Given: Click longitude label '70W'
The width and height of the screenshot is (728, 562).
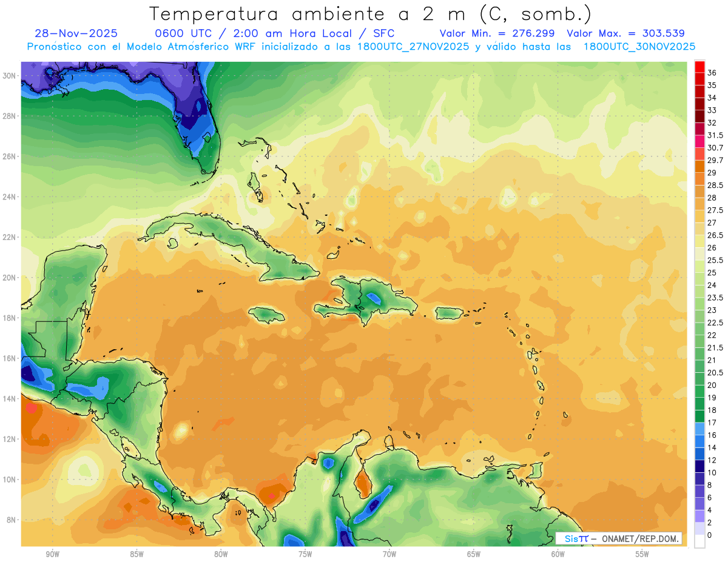Looking at the screenshot, I should [389, 554].
